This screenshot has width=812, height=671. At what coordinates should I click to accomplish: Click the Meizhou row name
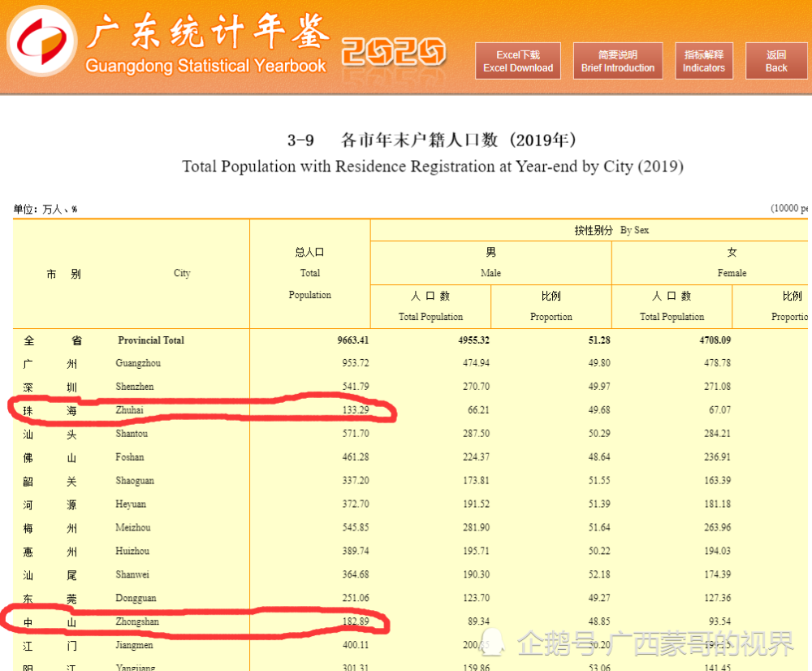tap(132, 527)
